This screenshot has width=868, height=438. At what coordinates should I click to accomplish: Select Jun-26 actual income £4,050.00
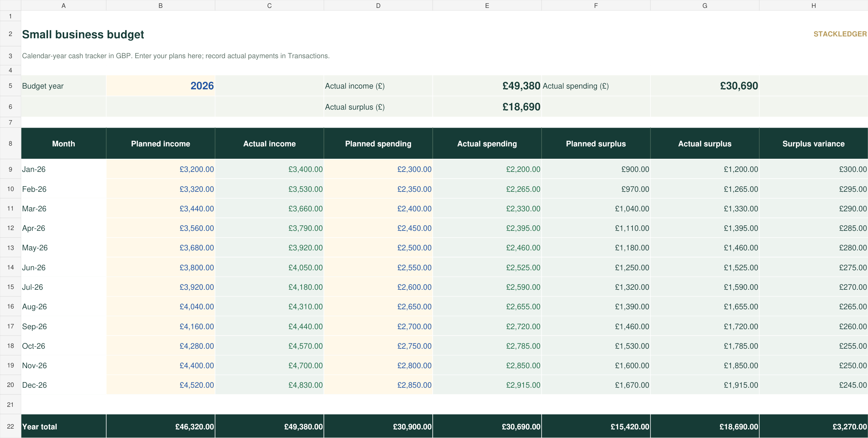tap(269, 268)
